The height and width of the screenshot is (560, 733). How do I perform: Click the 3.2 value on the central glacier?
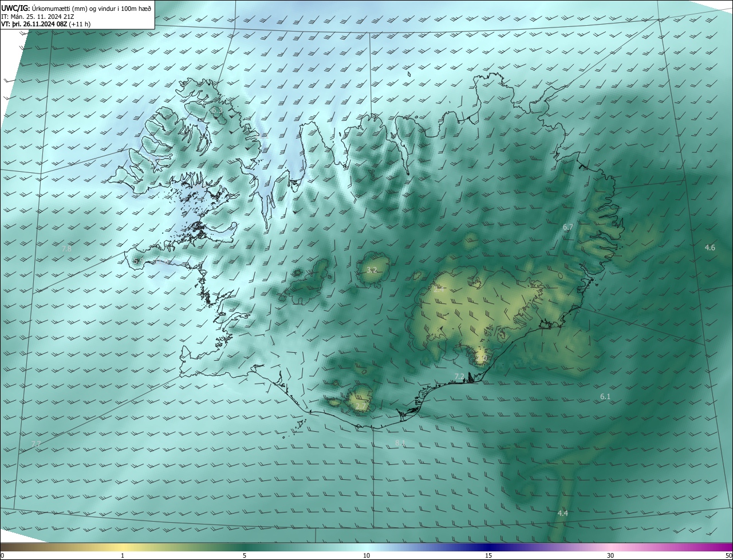pyautogui.click(x=372, y=270)
